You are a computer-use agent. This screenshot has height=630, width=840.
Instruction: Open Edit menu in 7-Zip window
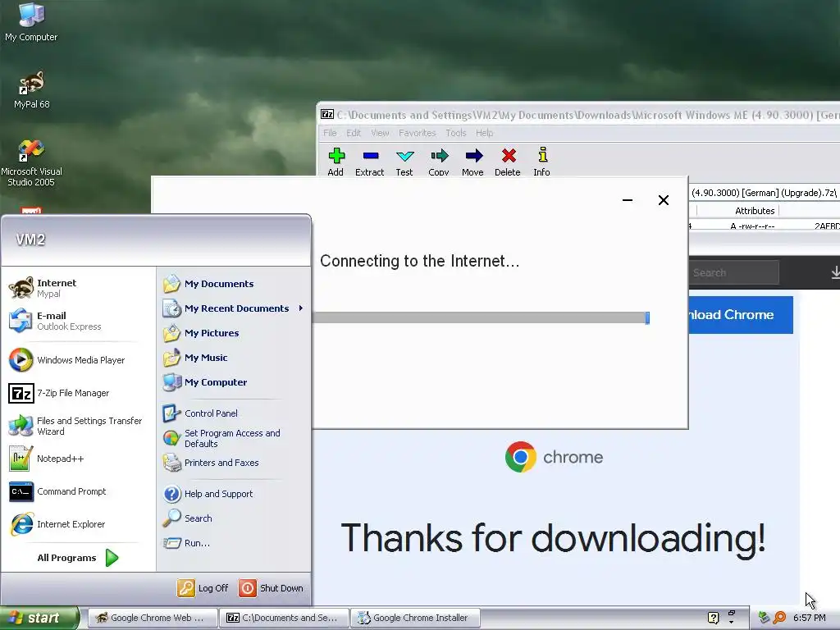[354, 133]
